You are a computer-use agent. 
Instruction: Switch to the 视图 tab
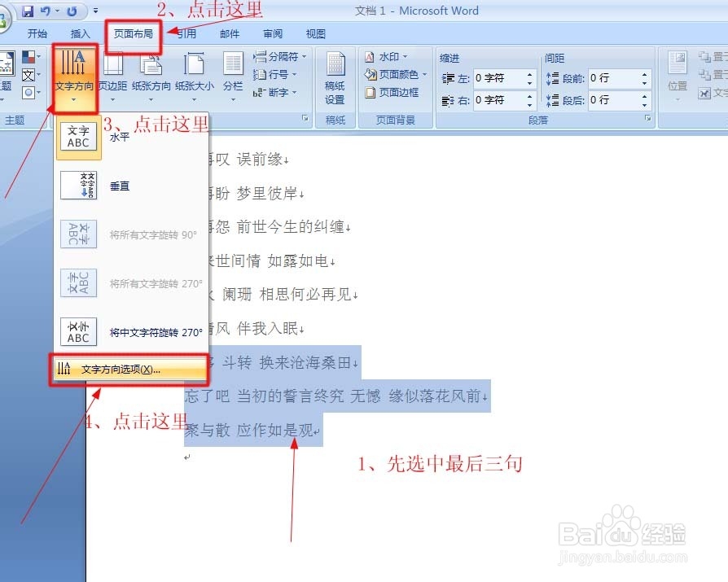(x=316, y=33)
